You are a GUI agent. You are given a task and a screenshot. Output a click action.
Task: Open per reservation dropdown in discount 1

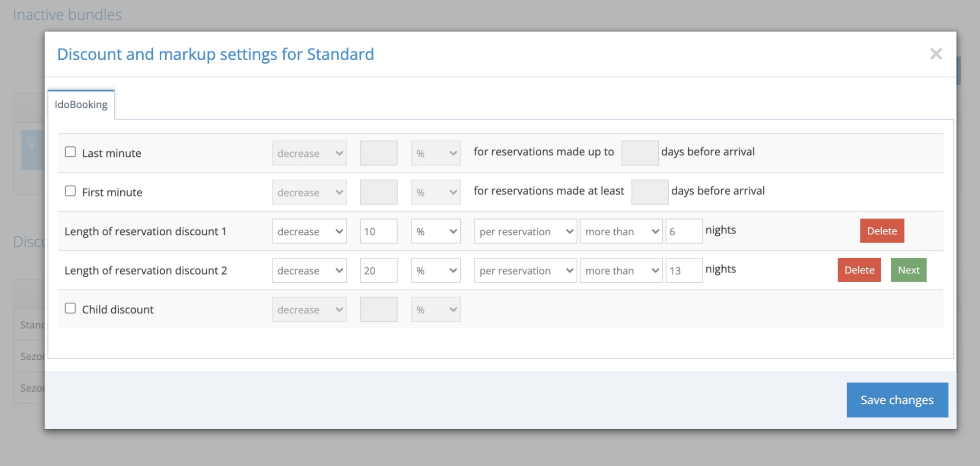pyautogui.click(x=525, y=231)
